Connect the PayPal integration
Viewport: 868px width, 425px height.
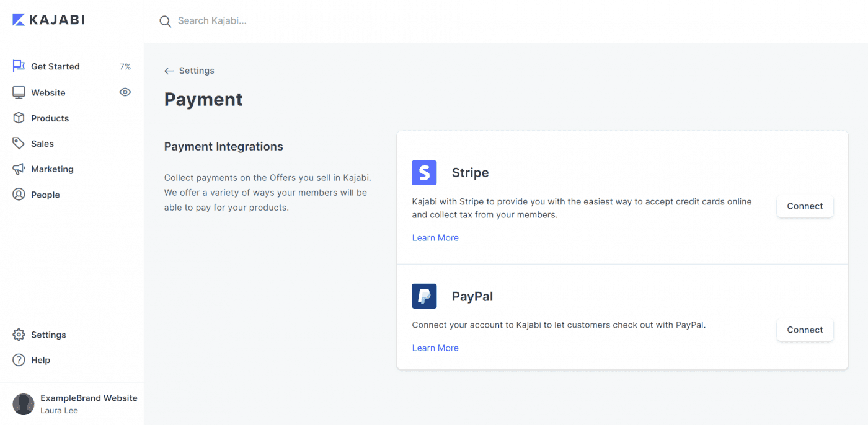tap(805, 330)
